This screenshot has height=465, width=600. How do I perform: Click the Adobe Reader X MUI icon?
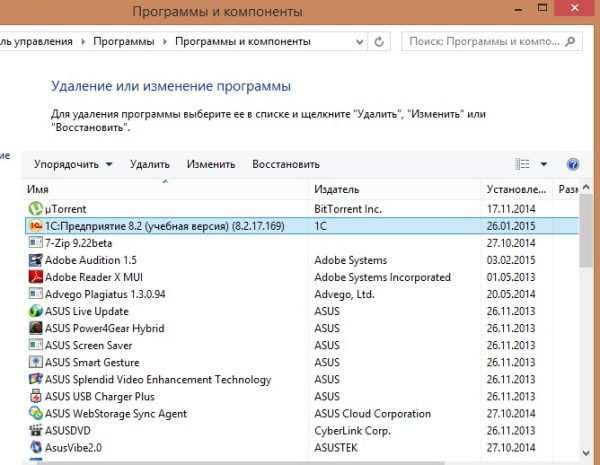point(36,277)
